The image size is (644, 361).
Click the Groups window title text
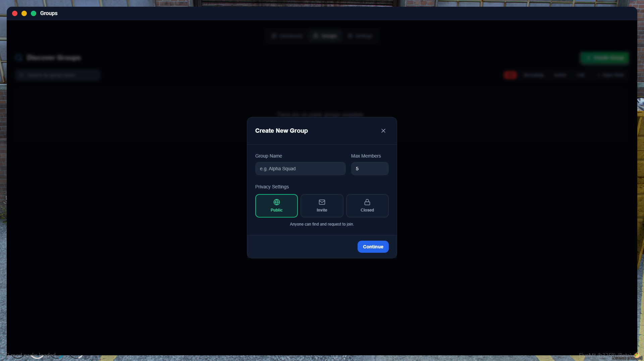pyautogui.click(x=49, y=13)
